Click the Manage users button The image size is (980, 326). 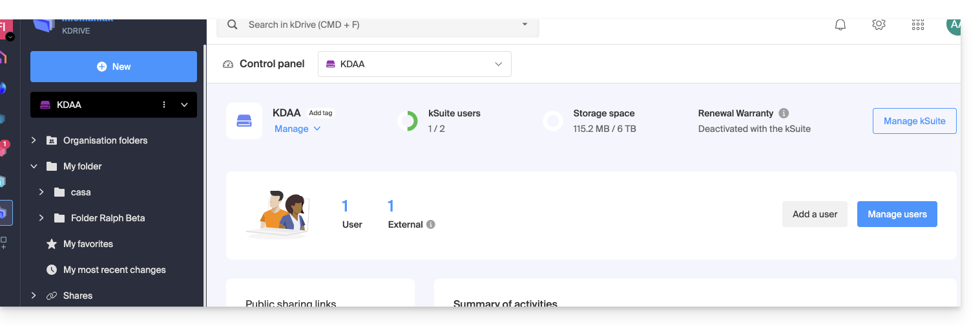[897, 214]
